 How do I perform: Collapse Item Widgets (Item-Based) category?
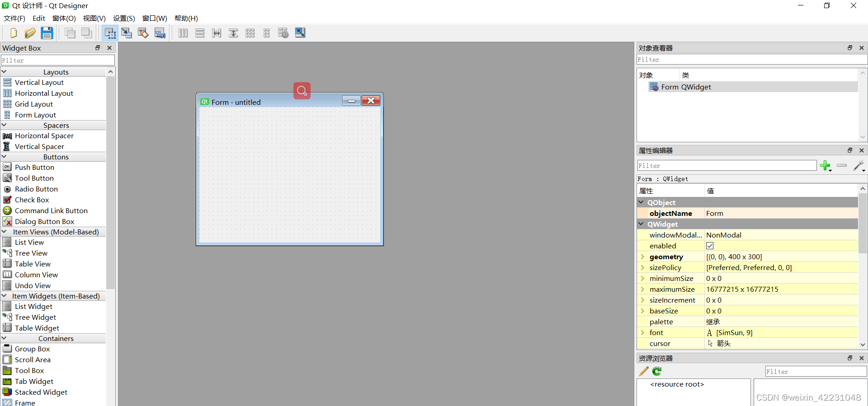click(x=4, y=296)
